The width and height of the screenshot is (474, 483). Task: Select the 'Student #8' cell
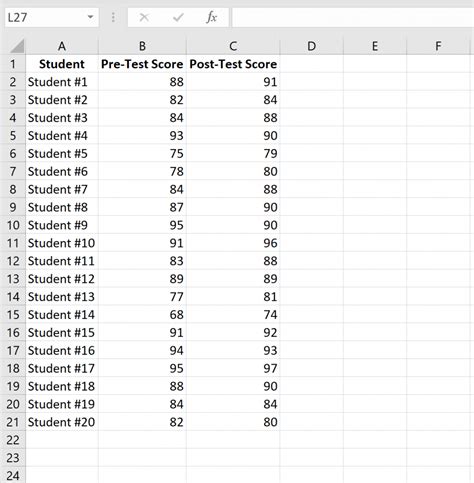point(62,207)
